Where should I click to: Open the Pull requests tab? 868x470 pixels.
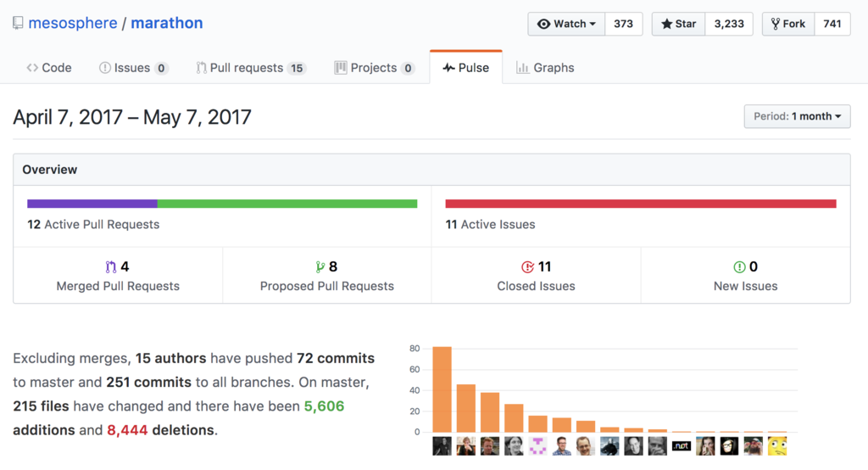point(251,68)
